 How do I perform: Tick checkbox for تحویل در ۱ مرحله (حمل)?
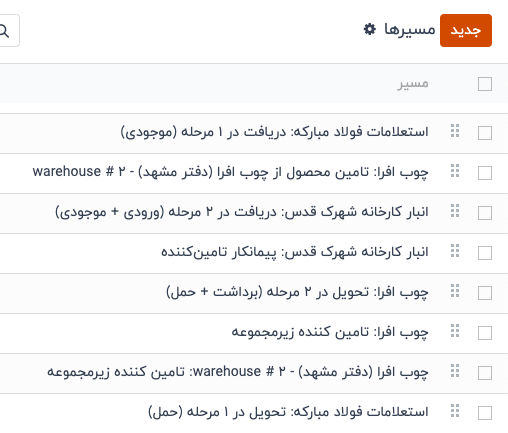(485, 413)
